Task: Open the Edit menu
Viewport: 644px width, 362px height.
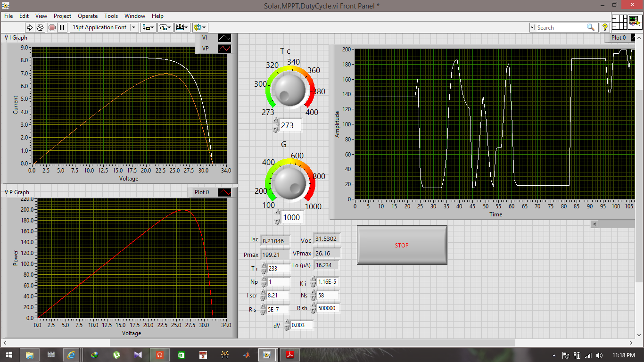Action: (24, 16)
